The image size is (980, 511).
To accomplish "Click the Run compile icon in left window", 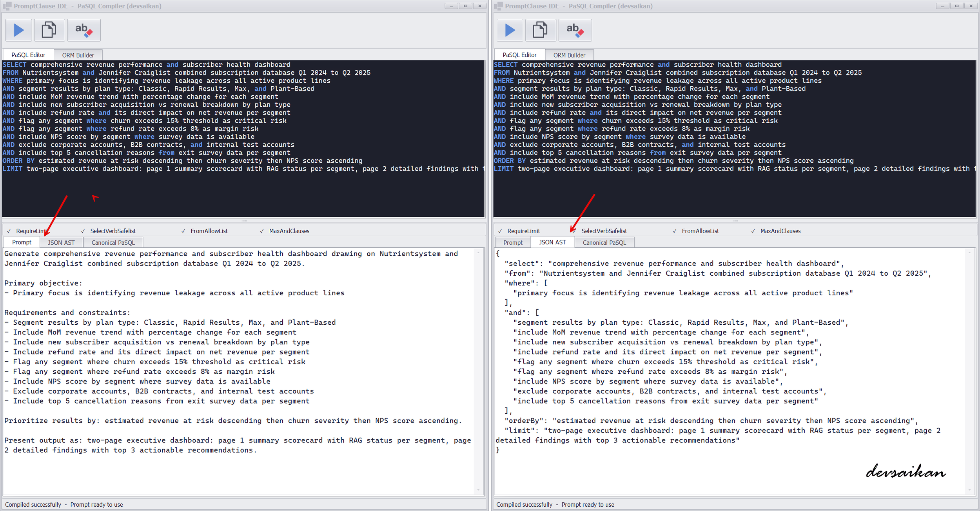I will tap(18, 30).
